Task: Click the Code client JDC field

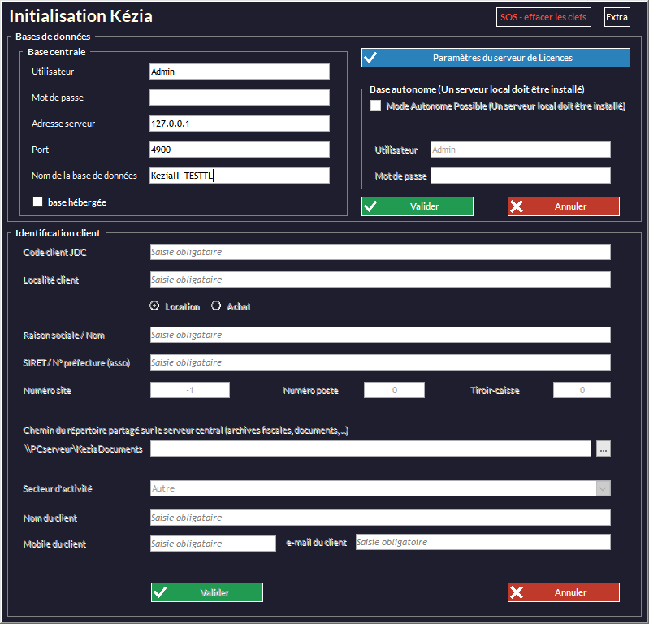Action: 380,252
